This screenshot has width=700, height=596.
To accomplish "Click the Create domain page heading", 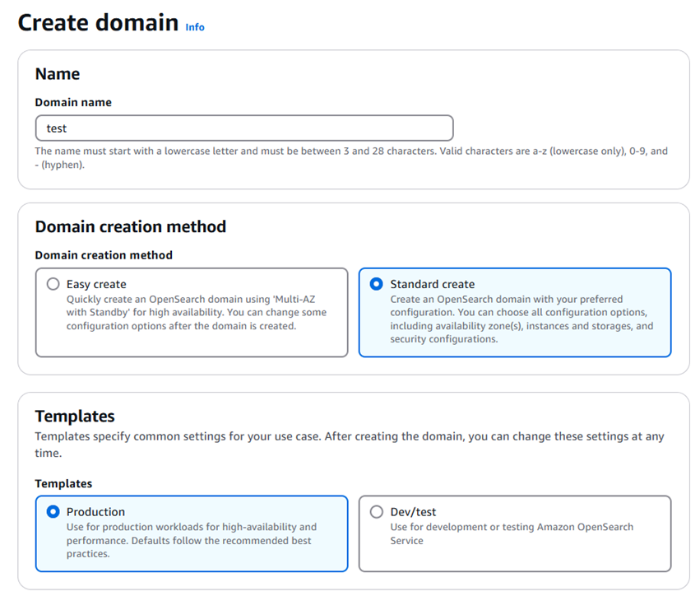I will coord(98,22).
